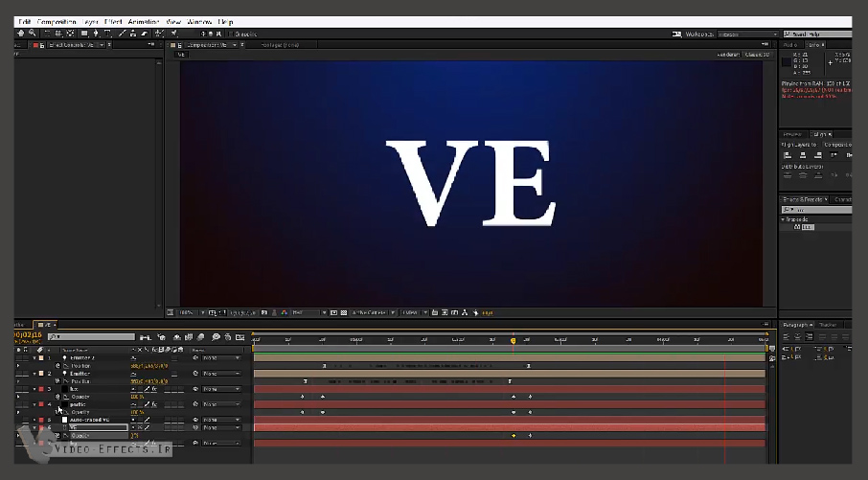Select the Brush tool
The height and width of the screenshot is (480, 868).
pos(123,34)
